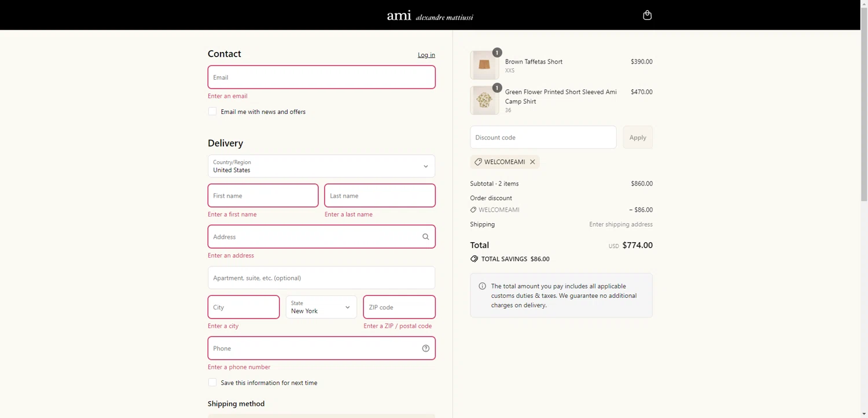Click the 'Enter shipping address' text
The height and width of the screenshot is (418, 868).
click(621, 224)
